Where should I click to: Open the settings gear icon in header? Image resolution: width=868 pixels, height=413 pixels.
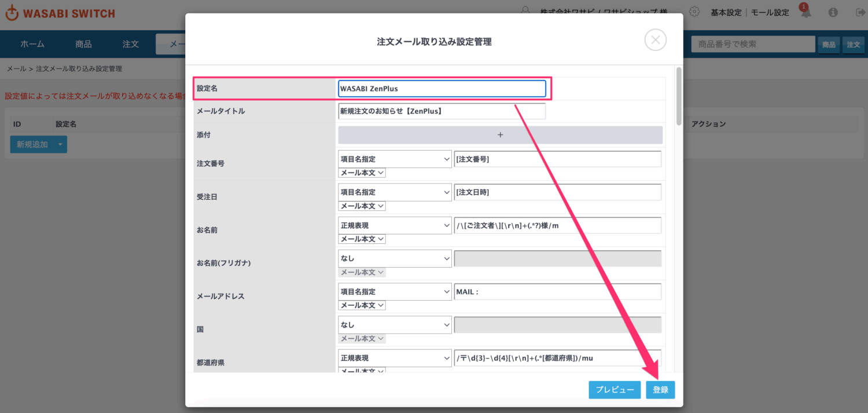[x=694, y=12]
